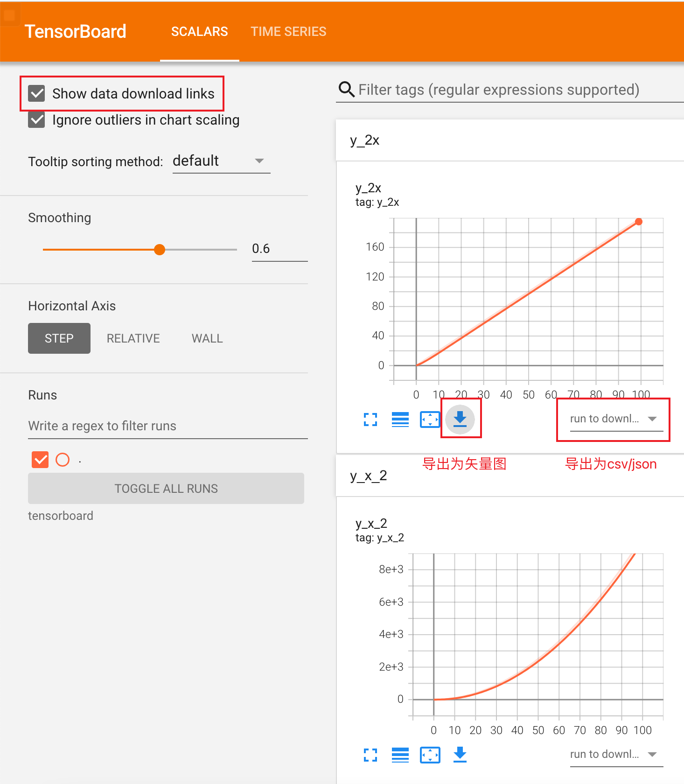
Task: Uncheck Show data download links
Action: [x=36, y=93]
